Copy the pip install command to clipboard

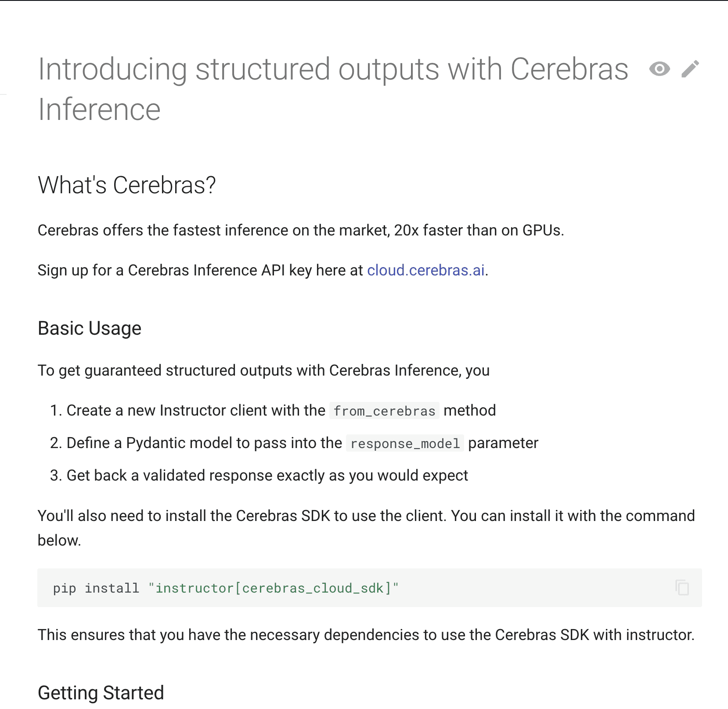tap(682, 587)
